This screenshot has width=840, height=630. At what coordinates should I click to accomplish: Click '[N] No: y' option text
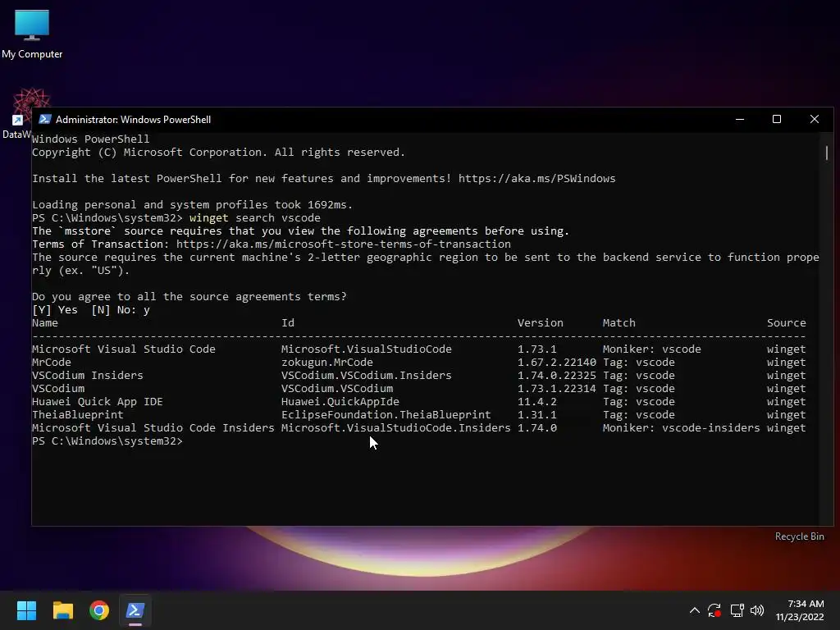tap(121, 309)
